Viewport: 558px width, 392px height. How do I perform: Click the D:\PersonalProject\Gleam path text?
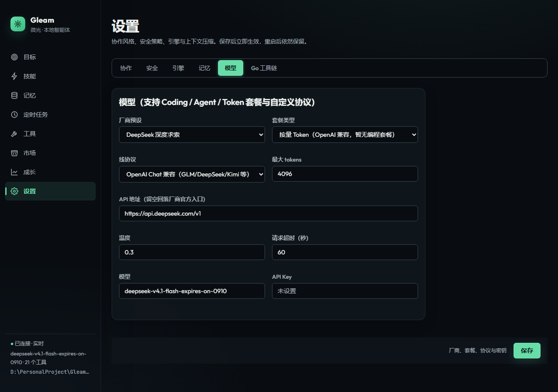pyautogui.click(x=50, y=372)
